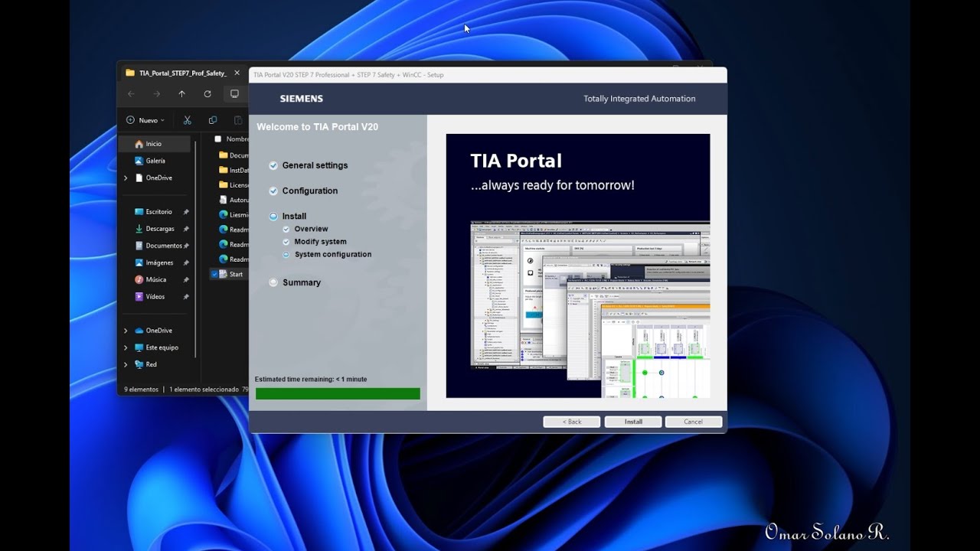The width and height of the screenshot is (980, 551).
Task: Open the Nuevo dropdown in Explorer
Action: point(145,120)
